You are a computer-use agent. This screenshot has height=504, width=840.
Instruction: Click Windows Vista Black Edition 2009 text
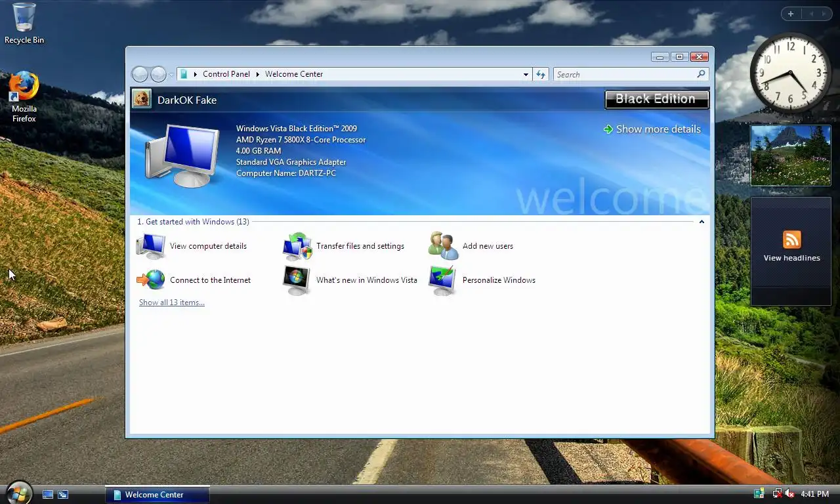click(297, 129)
